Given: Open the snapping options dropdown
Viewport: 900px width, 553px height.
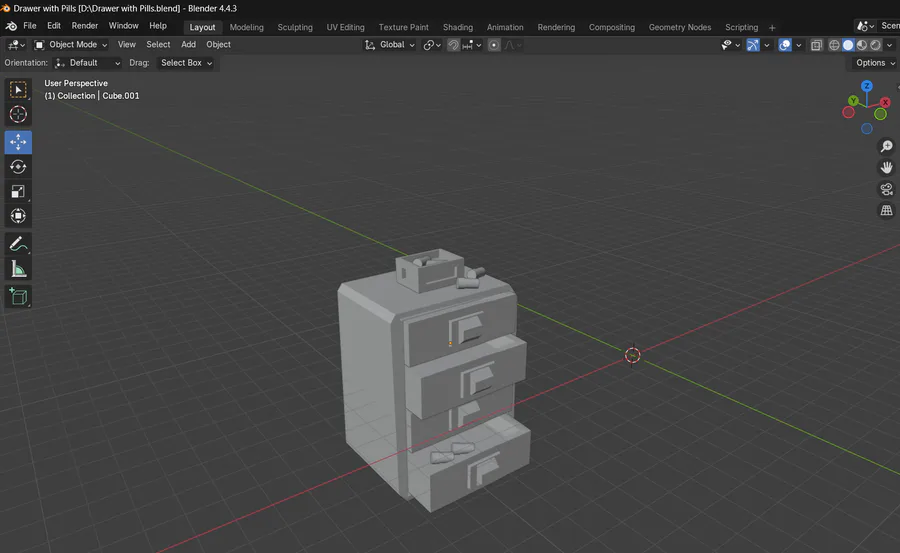Looking at the screenshot, I should click(x=472, y=45).
